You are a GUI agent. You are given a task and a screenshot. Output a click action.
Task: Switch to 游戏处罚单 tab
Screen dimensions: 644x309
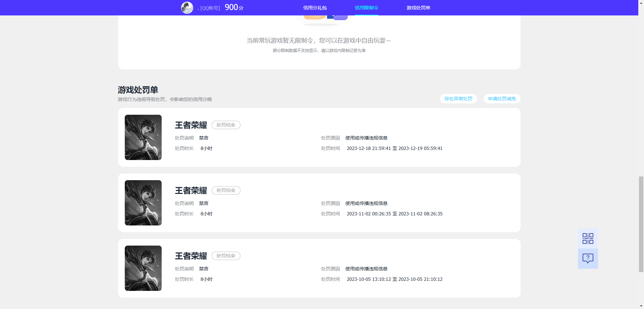point(418,8)
